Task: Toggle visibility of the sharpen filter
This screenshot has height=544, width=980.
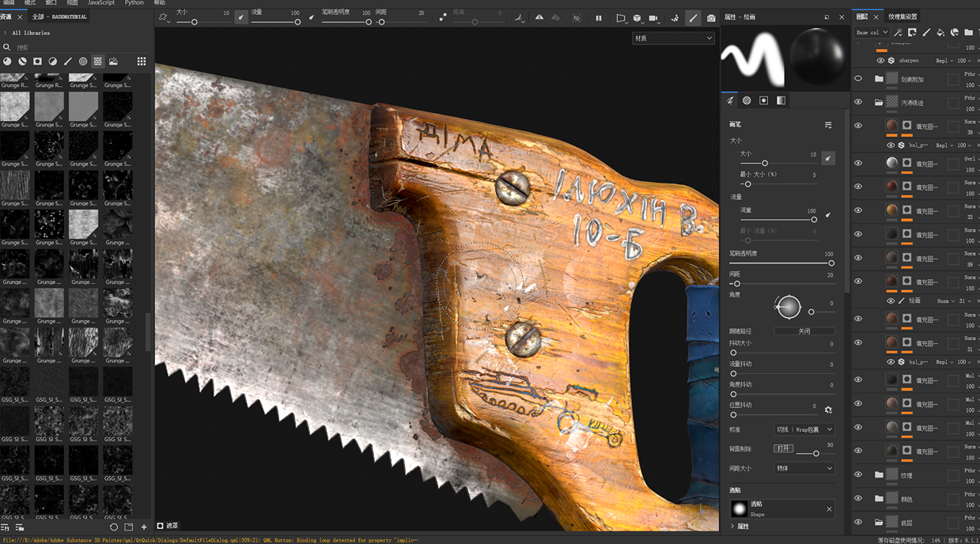Action: [x=880, y=60]
